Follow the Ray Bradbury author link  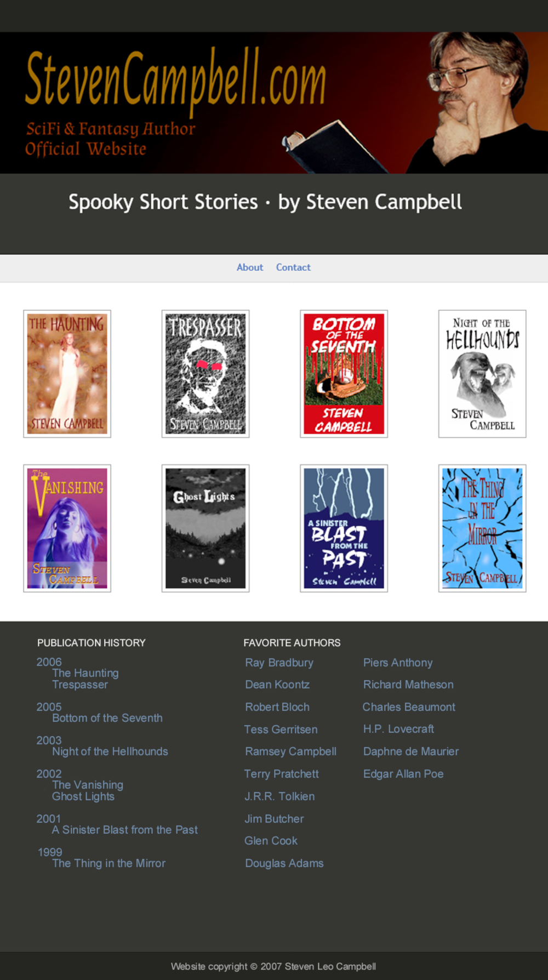pos(279,663)
